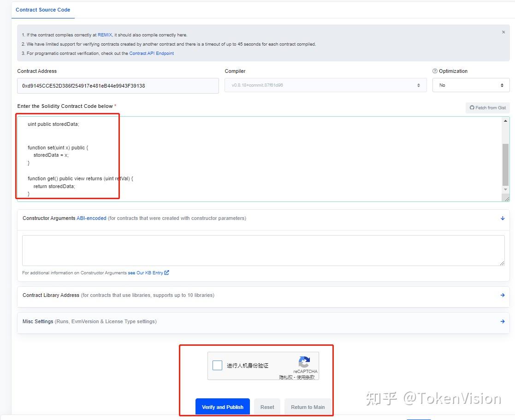Click the Reset button
This screenshot has height=420, width=515.
267,407
